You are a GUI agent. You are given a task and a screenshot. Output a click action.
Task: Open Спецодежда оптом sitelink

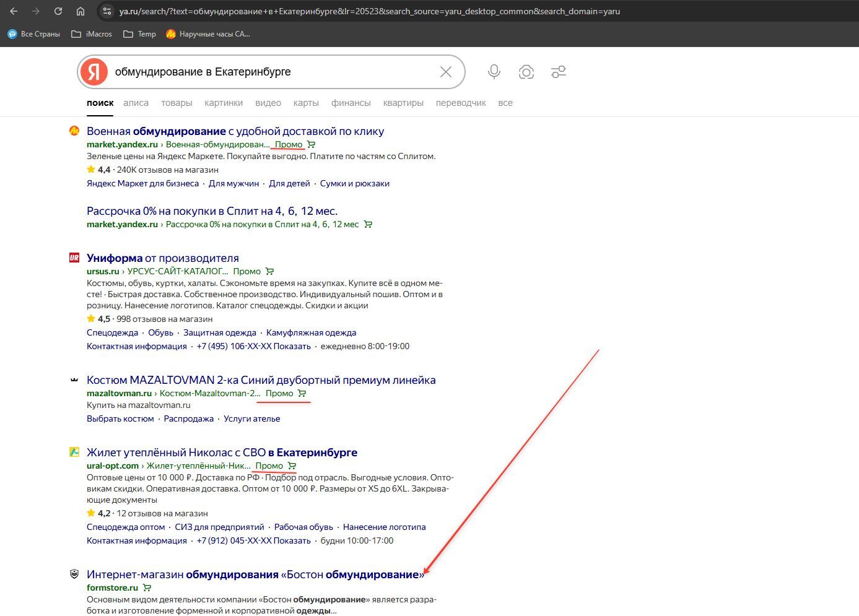click(126, 527)
